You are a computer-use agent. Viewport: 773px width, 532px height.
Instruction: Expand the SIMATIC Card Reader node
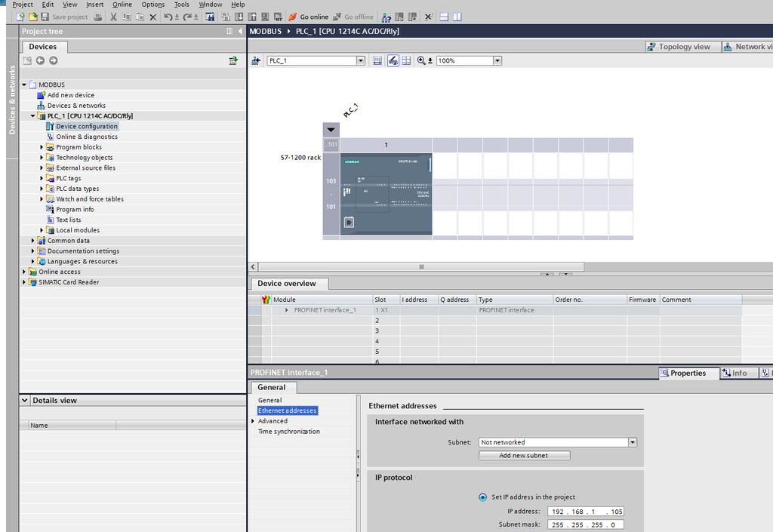coord(24,282)
